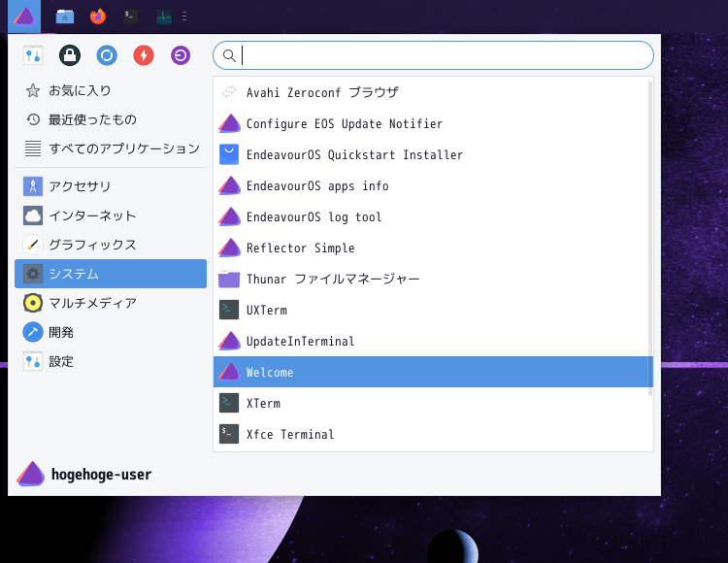
Task: Select the システム category
Action: [111, 274]
